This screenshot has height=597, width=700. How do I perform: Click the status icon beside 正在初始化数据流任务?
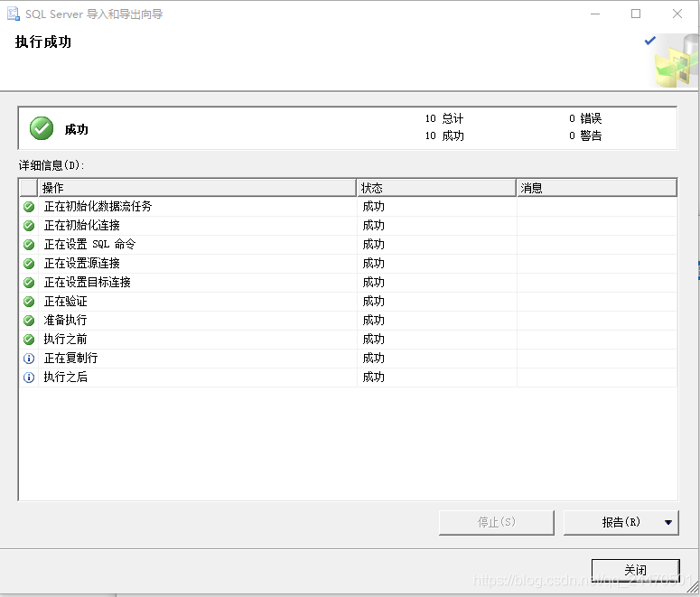[29, 207]
